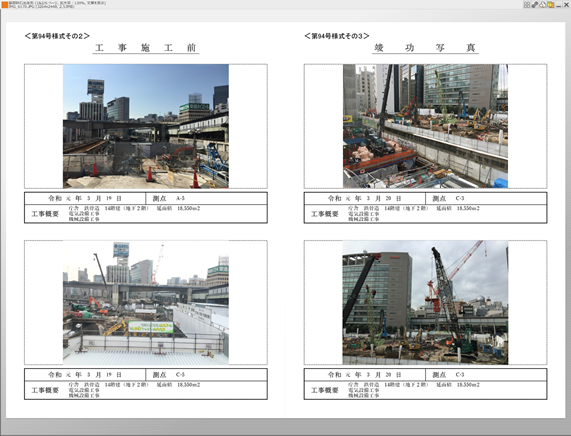
Task: Click the 工事概要 row under bottom-right photo
Action: 425,390
